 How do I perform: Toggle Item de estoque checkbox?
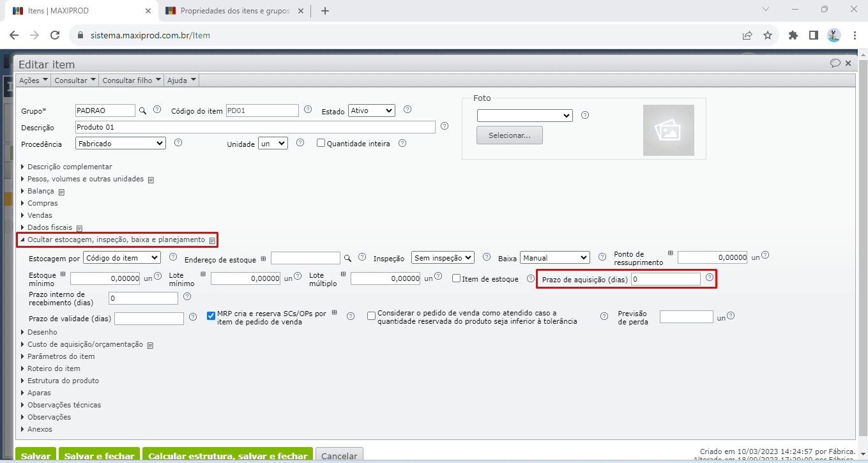pyautogui.click(x=456, y=278)
